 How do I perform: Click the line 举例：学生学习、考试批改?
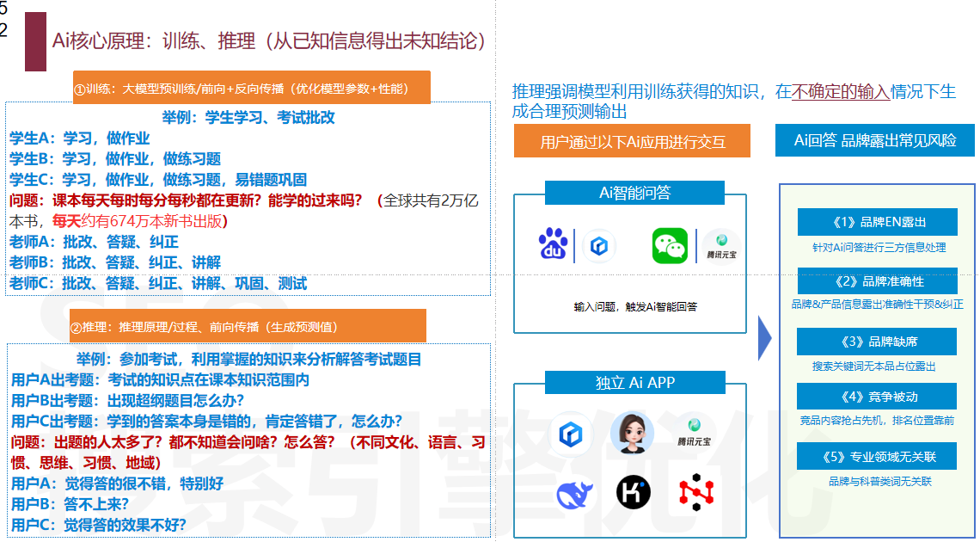[x=248, y=117]
